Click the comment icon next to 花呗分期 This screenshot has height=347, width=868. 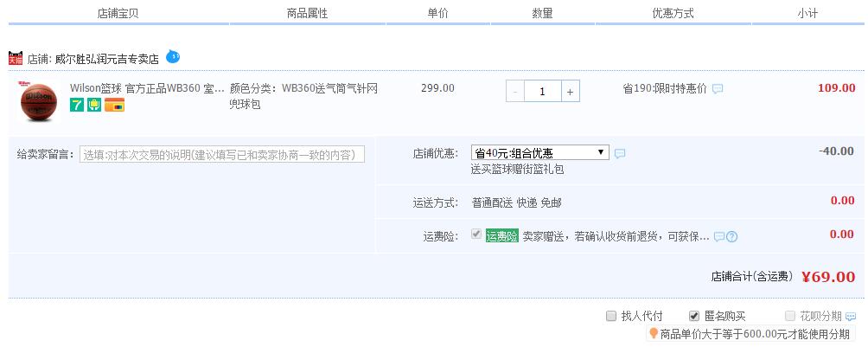click(851, 317)
